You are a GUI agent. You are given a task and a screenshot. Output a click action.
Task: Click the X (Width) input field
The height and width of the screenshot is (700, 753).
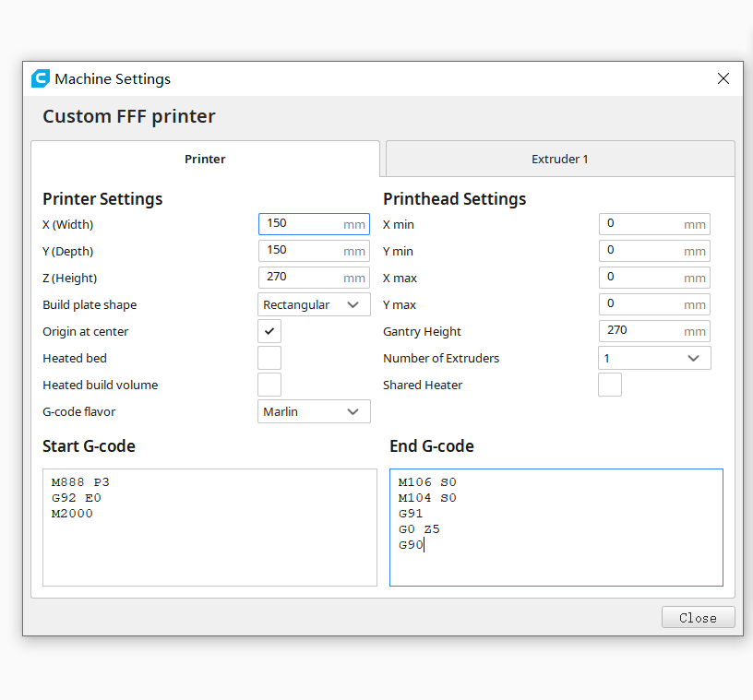coord(314,224)
